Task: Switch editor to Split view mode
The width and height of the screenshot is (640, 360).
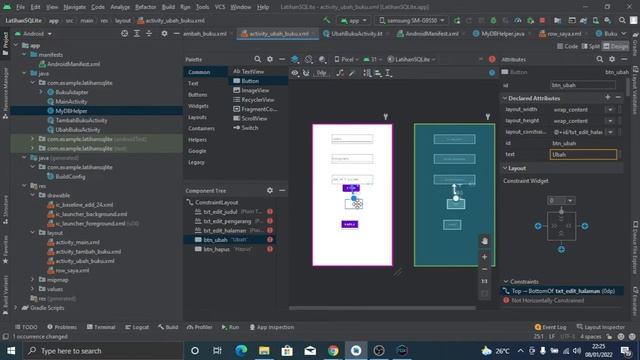Action: [x=590, y=46]
